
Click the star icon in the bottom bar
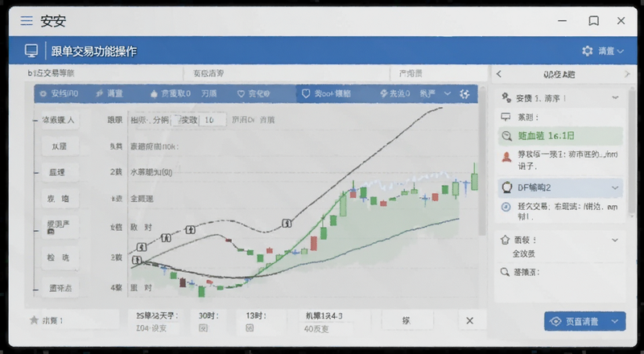point(34,320)
